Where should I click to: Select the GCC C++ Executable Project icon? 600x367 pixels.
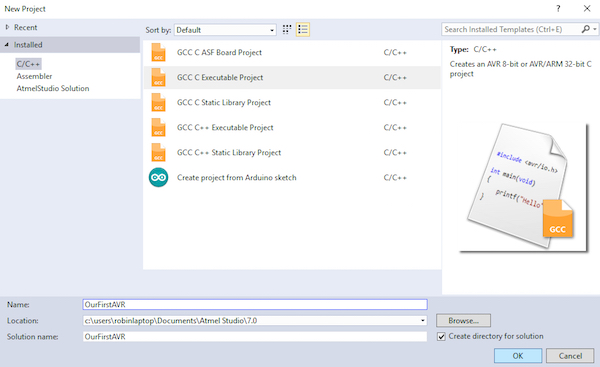coord(158,127)
